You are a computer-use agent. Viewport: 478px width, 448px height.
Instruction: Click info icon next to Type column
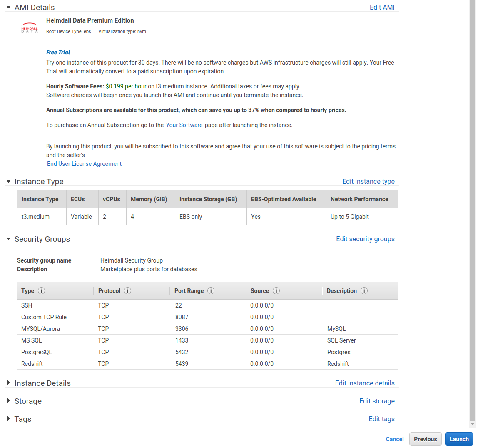[x=41, y=291]
